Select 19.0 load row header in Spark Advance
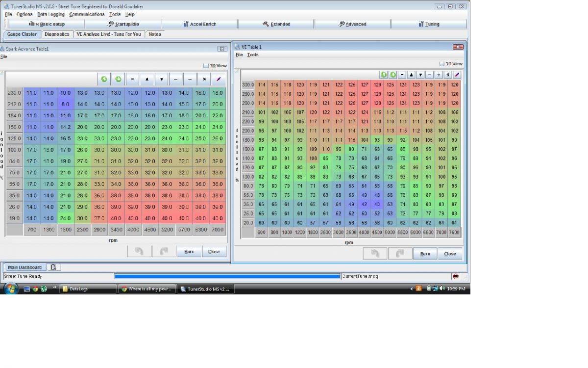The height and width of the screenshot is (368, 588). click(x=14, y=218)
